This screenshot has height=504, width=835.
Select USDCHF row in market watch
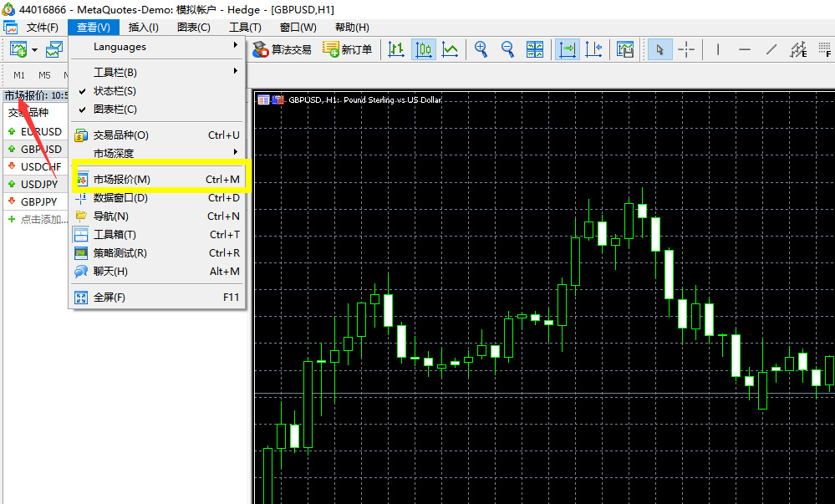41,166
